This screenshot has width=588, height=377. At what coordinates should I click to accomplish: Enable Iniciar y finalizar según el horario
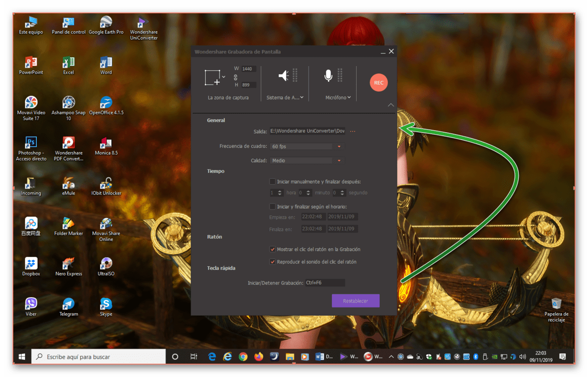[272, 207]
